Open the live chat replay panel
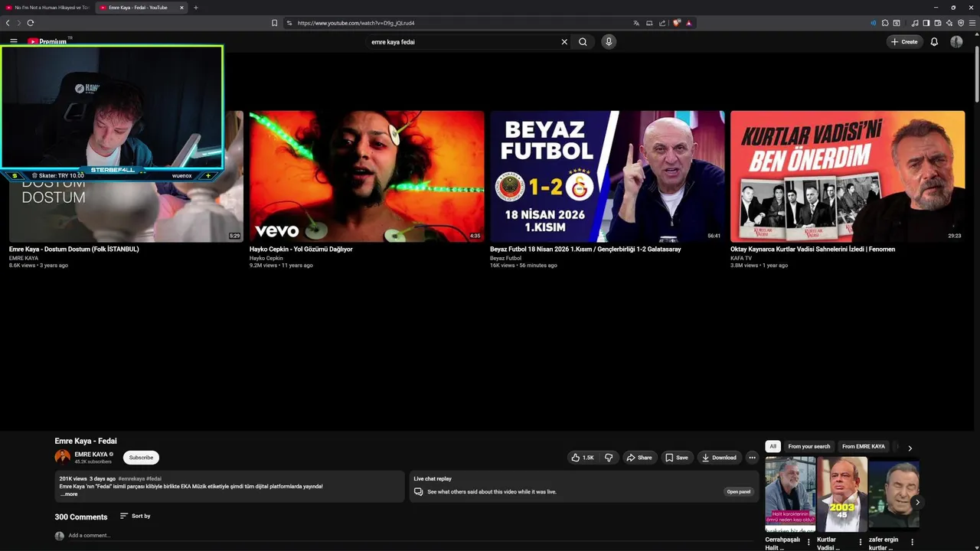This screenshot has height=551, width=980. [x=738, y=492]
